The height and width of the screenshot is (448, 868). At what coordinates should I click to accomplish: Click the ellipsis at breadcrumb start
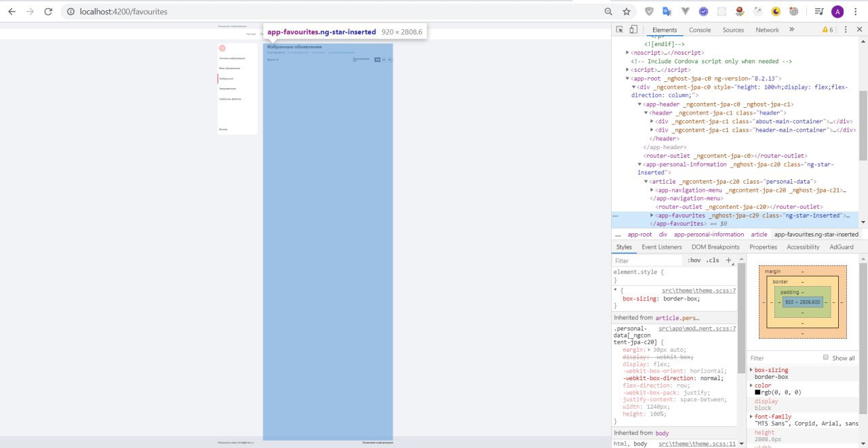[x=618, y=235]
